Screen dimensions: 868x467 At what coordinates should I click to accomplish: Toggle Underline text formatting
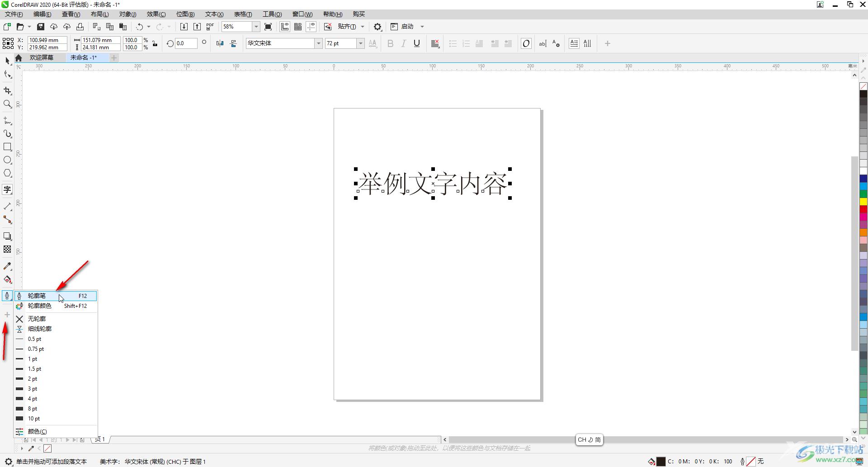coord(417,43)
